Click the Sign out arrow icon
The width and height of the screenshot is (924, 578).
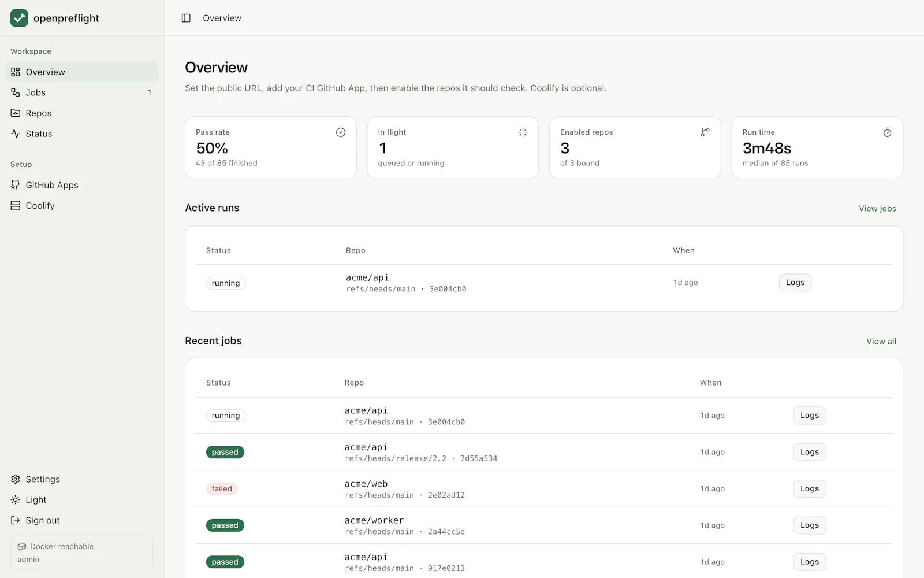pos(16,520)
